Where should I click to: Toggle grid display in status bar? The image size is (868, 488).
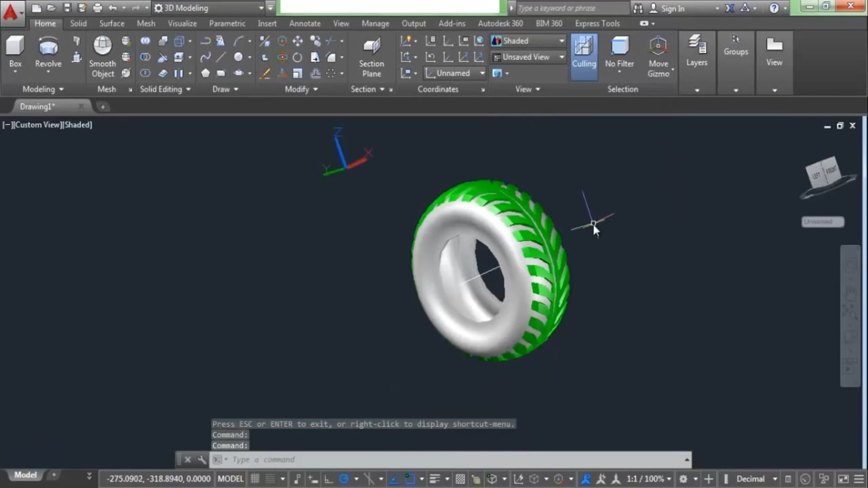point(255,479)
